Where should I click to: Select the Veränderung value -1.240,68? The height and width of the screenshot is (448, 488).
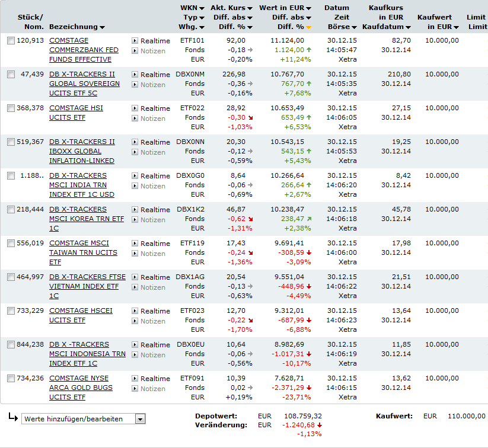coord(298,425)
